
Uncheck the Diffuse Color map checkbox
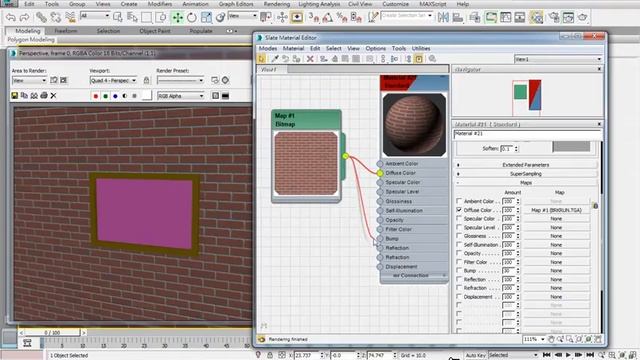459,210
